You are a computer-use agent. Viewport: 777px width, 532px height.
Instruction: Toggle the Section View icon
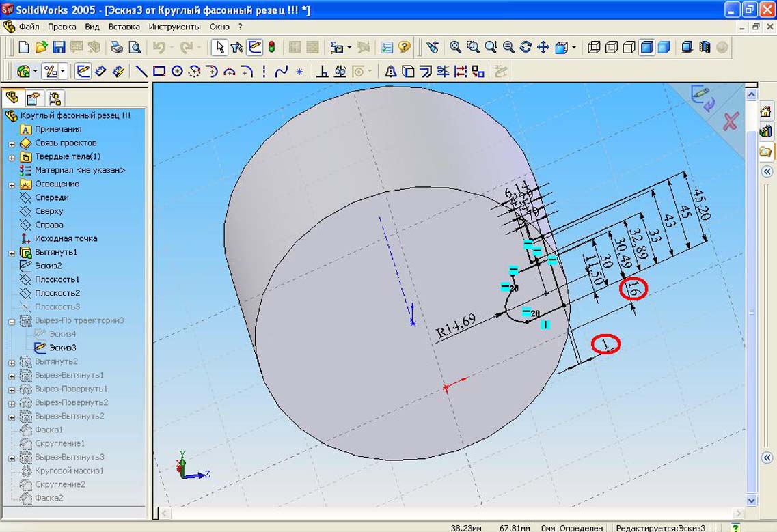[x=705, y=47]
